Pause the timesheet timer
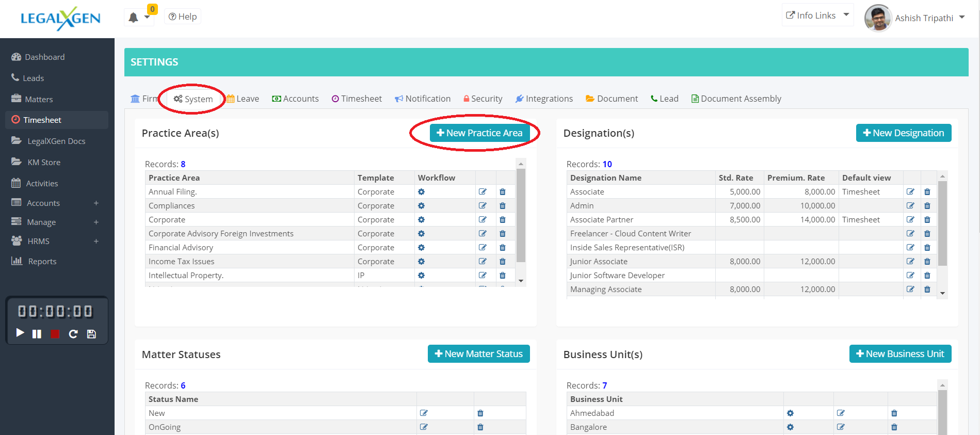Viewport: 980px width, 435px height. point(37,334)
